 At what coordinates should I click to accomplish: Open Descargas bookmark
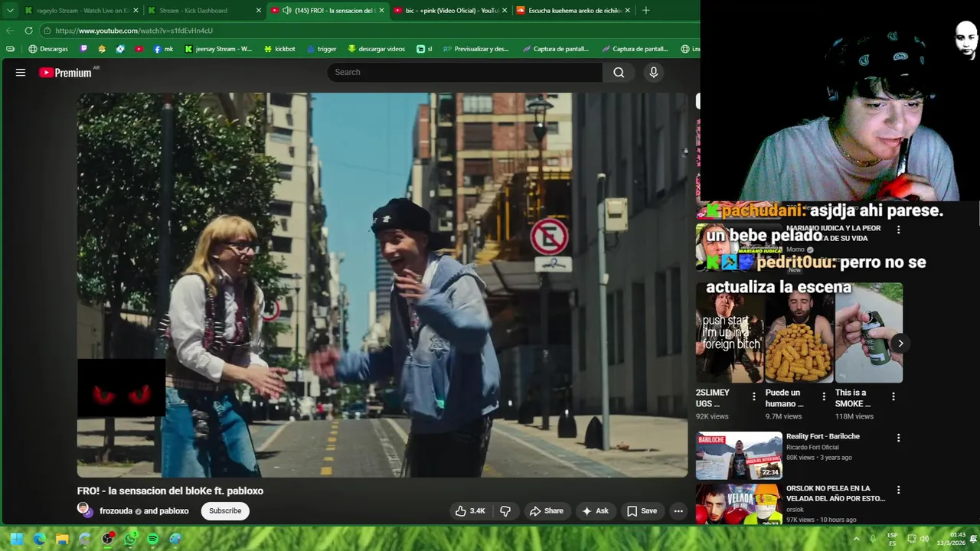[48, 49]
